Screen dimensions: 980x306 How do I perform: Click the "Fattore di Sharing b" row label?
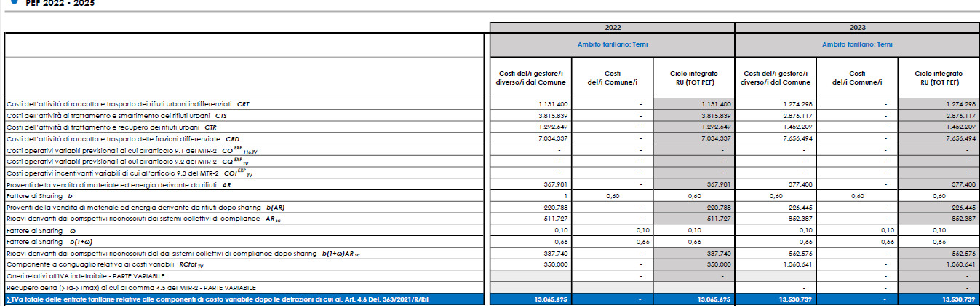(39, 195)
